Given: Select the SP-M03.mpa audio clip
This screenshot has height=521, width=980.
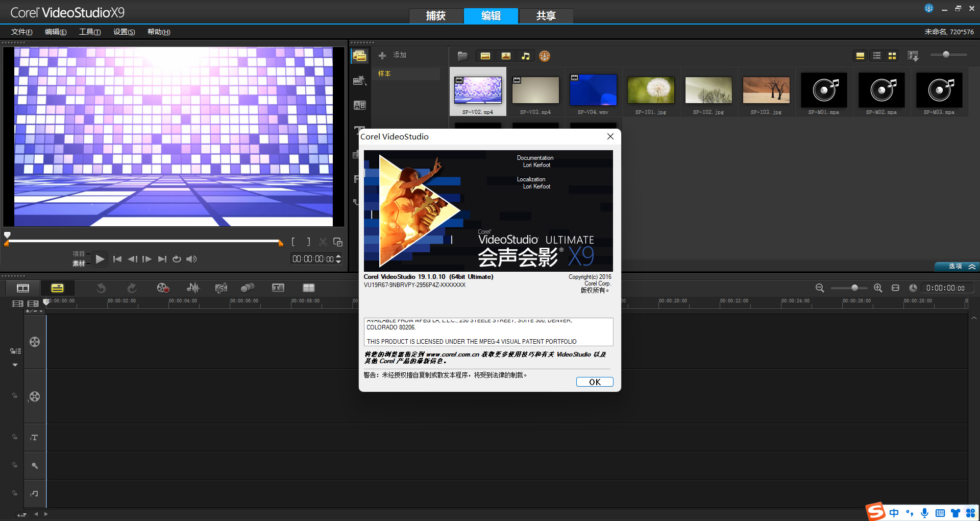Looking at the screenshot, I should [939, 92].
